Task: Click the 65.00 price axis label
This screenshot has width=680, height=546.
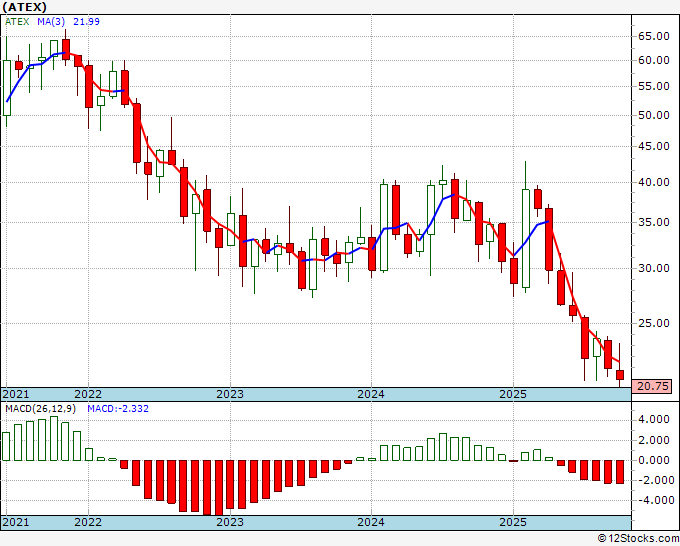Action: (x=654, y=36)
